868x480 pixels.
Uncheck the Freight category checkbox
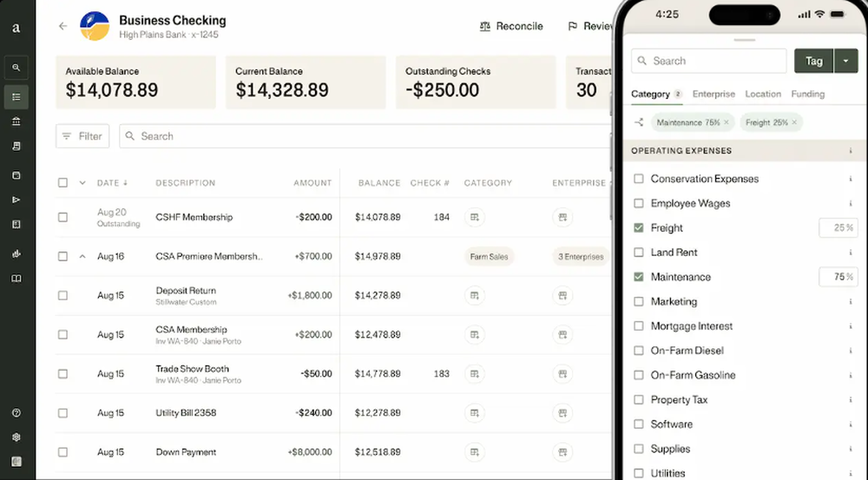[639, 227]
